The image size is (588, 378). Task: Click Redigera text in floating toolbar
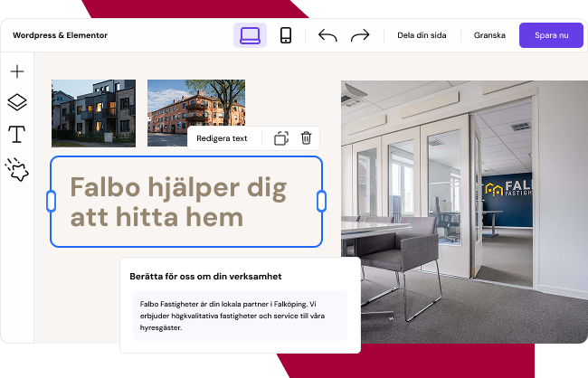pyautogui.click(x=222, y=138)
